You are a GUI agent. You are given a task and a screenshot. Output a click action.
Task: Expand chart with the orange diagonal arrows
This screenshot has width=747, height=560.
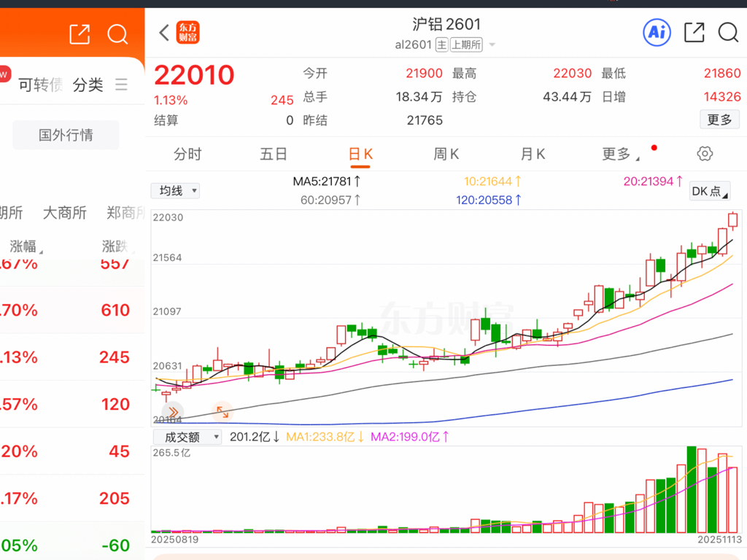[x=222, y=412]
